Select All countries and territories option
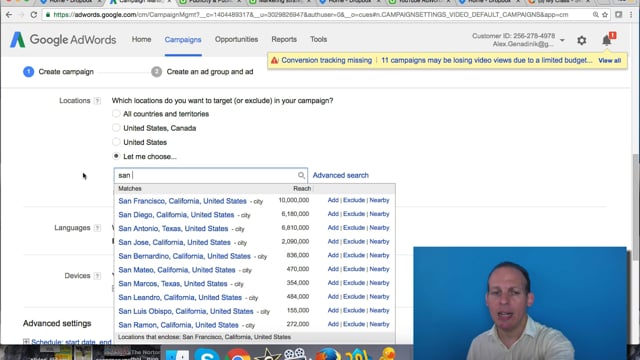The height and width of the screenshot is (360, 640). click(116, 114)
